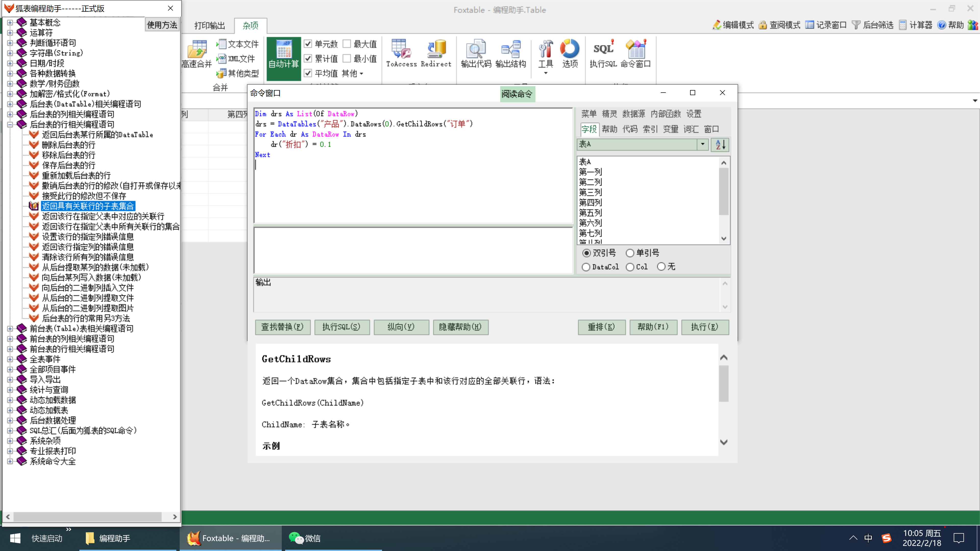
Task: Open the Windows Start menu
Action: [x=15, y=538]
